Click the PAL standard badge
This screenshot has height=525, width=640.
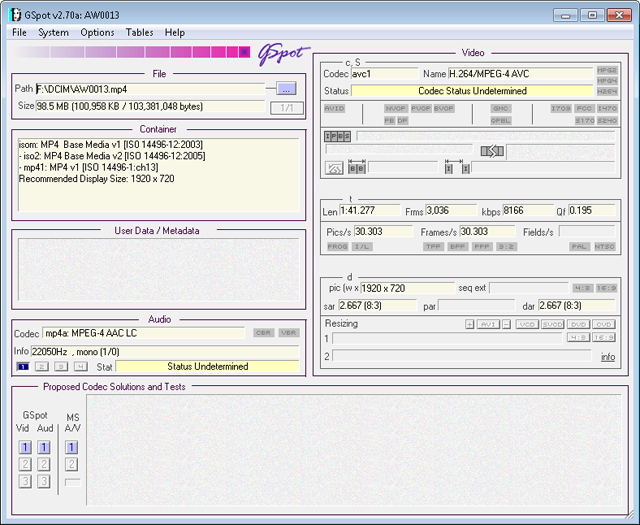[x=580, y=247]
